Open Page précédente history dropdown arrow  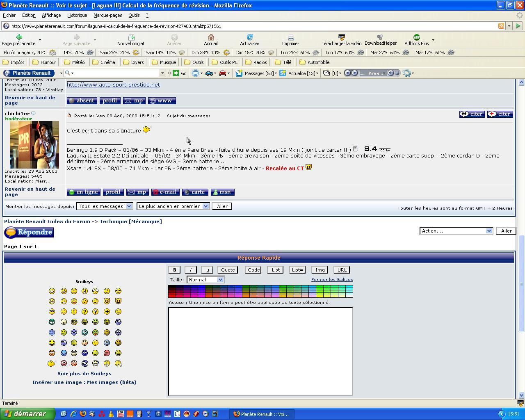point(40,40)
